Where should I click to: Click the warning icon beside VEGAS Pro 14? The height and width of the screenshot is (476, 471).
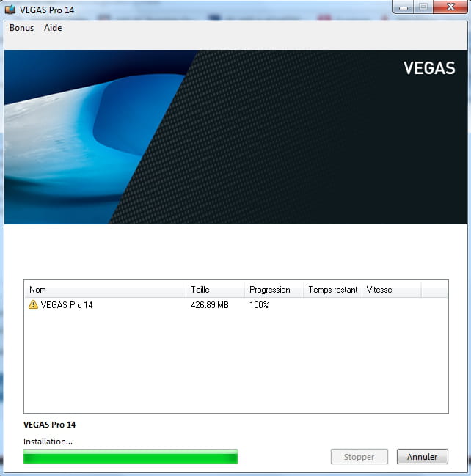(x=33, y=304)
